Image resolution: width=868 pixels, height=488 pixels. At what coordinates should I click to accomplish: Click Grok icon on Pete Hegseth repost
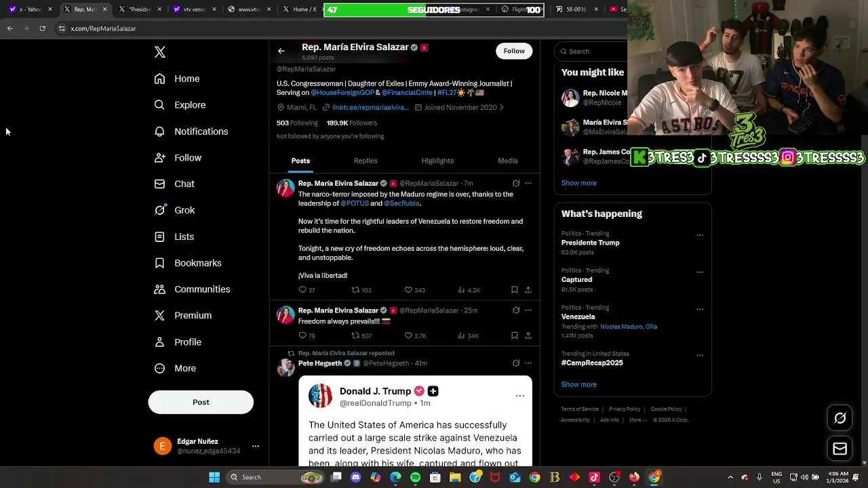(x=516, y=363)
